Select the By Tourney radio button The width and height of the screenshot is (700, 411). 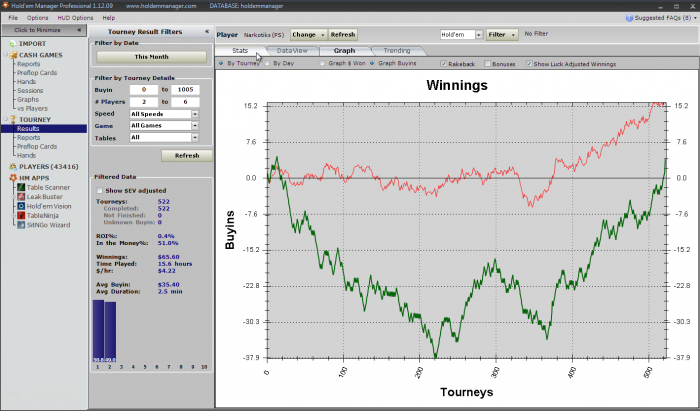(221, 63)
